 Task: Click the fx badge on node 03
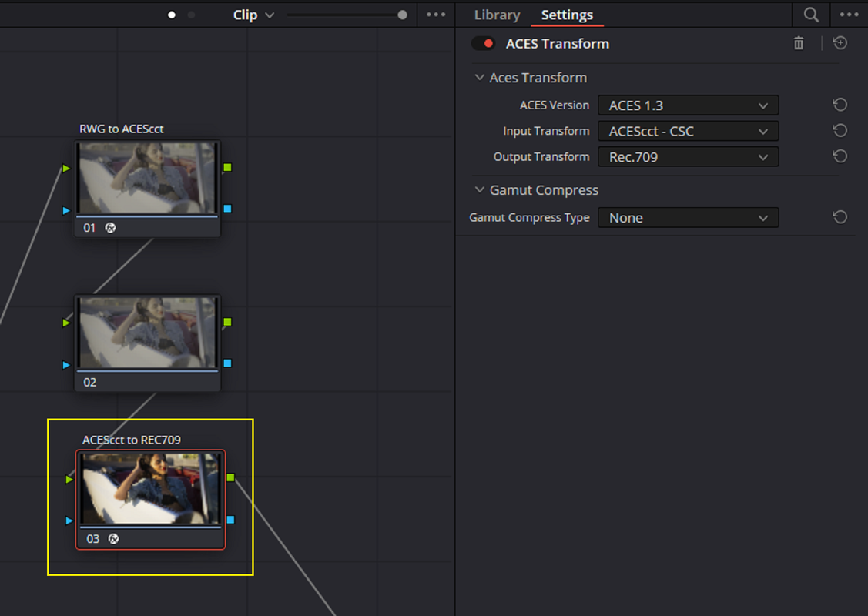[x=113, y=538]
